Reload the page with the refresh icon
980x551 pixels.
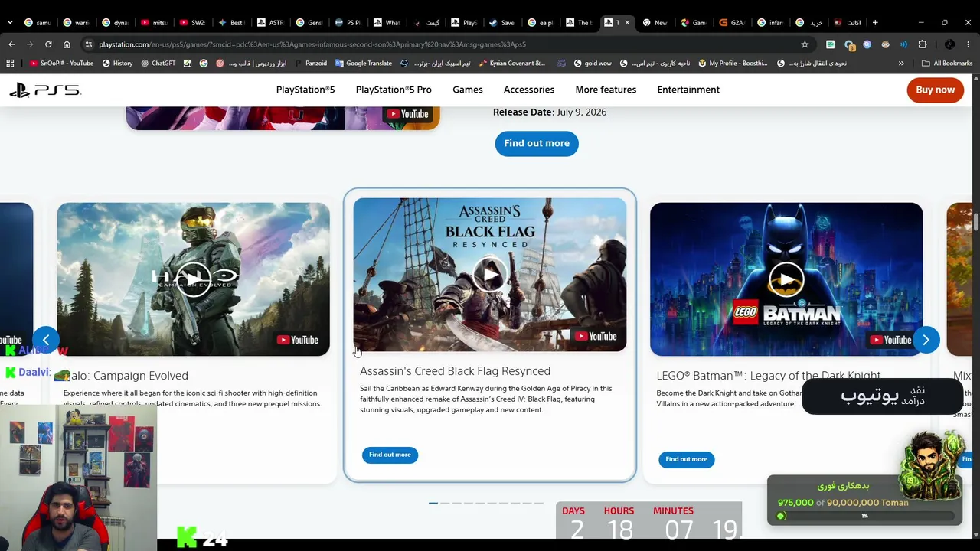[x=48, y=44]
